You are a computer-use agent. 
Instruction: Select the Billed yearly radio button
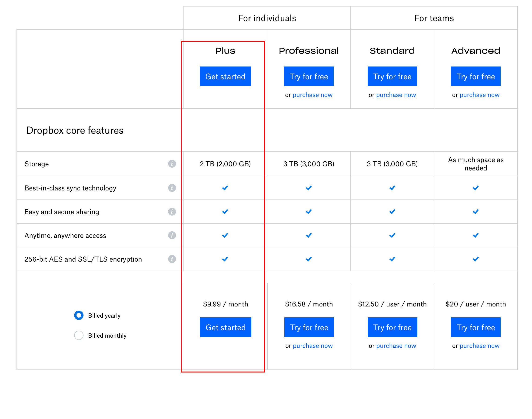click(x=79, y=316)
